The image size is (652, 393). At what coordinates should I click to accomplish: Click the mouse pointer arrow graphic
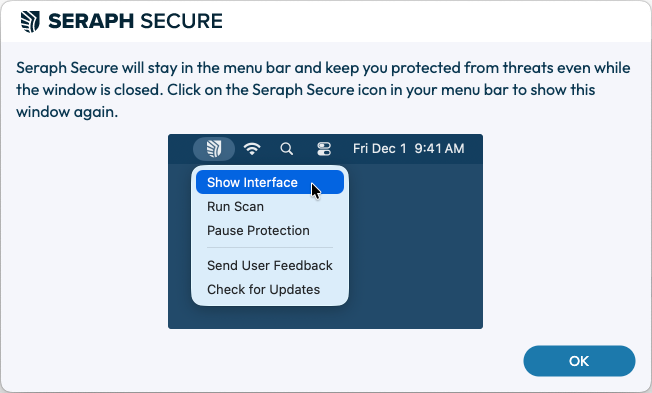[x=316, y=191]
